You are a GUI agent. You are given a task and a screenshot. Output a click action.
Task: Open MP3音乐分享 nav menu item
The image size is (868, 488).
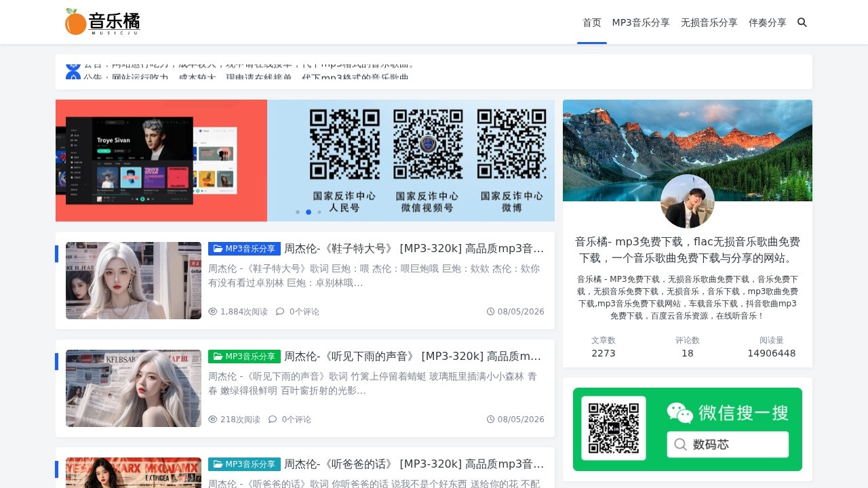(x=641, y=22)
